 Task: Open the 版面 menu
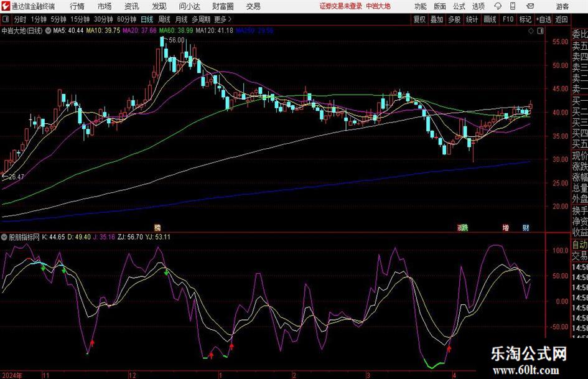tap(440, 6)
